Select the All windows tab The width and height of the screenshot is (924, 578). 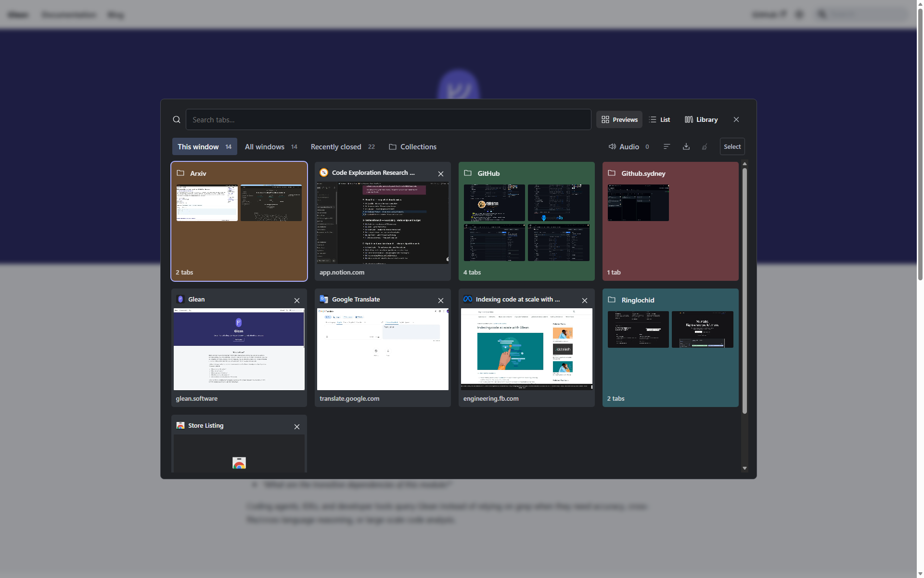(271, 146)
